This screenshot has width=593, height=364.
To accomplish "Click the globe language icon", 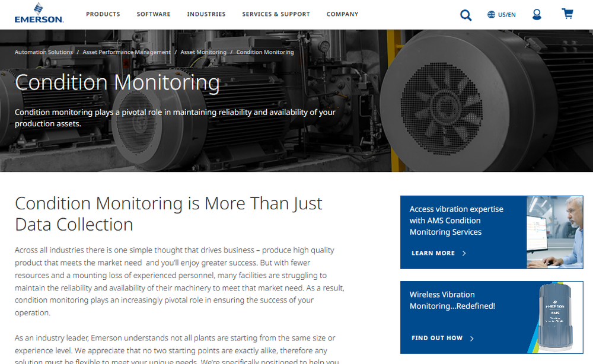I will [491, 14].
